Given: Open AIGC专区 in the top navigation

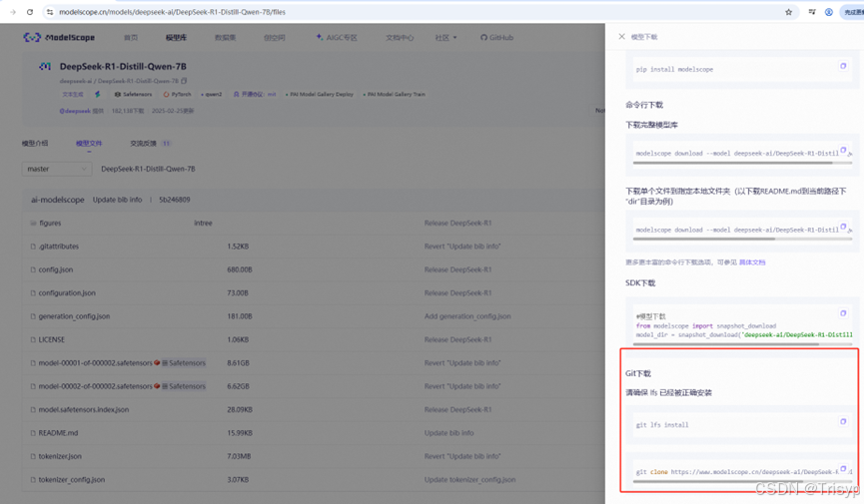Looking at the screenshot, I should [x=337, y=38].
